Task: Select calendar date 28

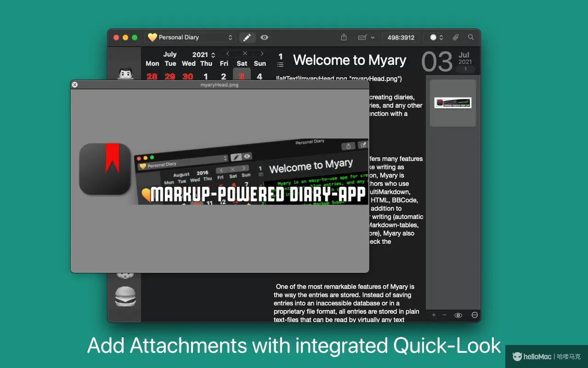Action: [152, 76]
